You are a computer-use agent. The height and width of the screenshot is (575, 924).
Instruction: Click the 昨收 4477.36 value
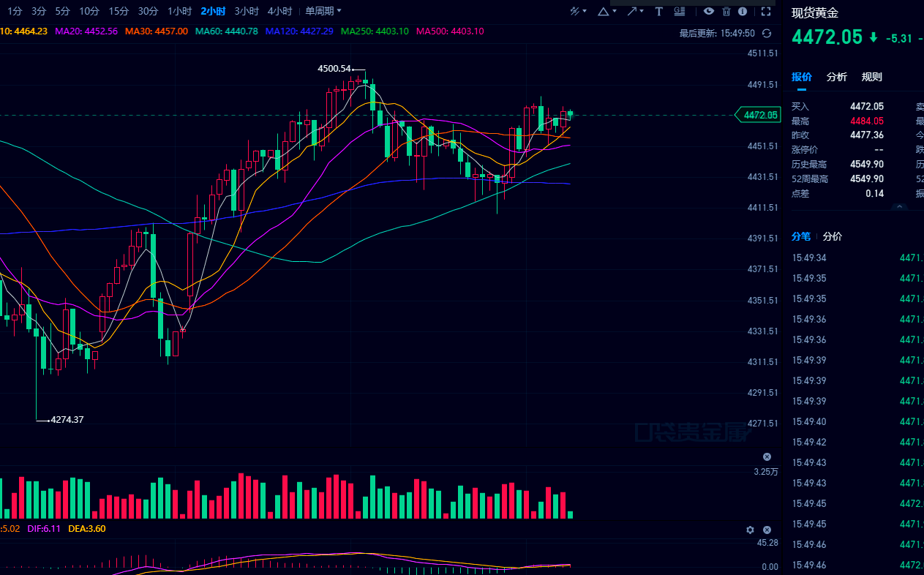[x=867, y=135]
